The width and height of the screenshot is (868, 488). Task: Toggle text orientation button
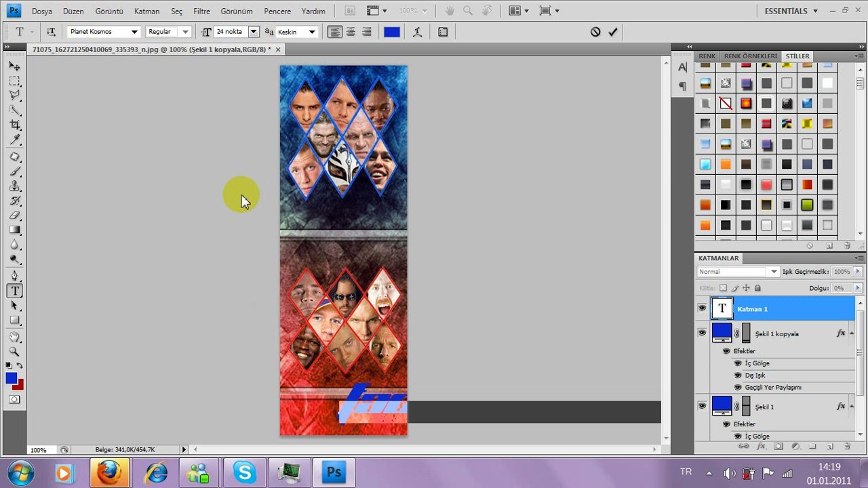pos(51,32)
